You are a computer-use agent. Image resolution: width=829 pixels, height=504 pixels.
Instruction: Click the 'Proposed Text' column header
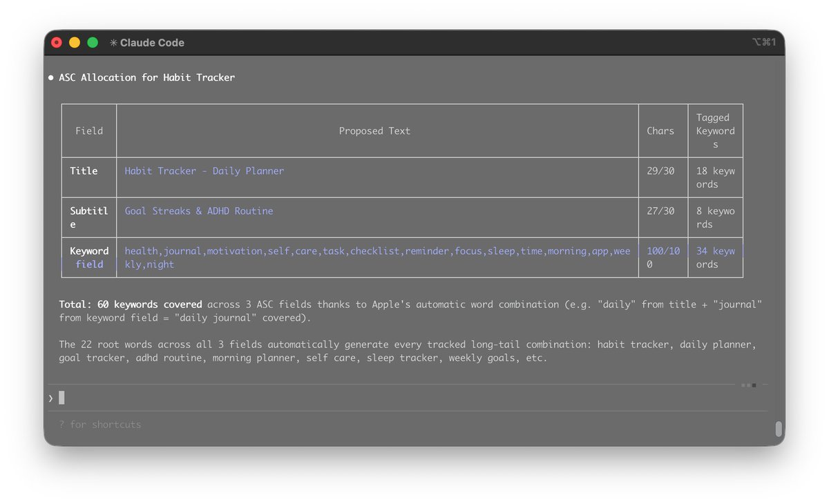point(374,131)
